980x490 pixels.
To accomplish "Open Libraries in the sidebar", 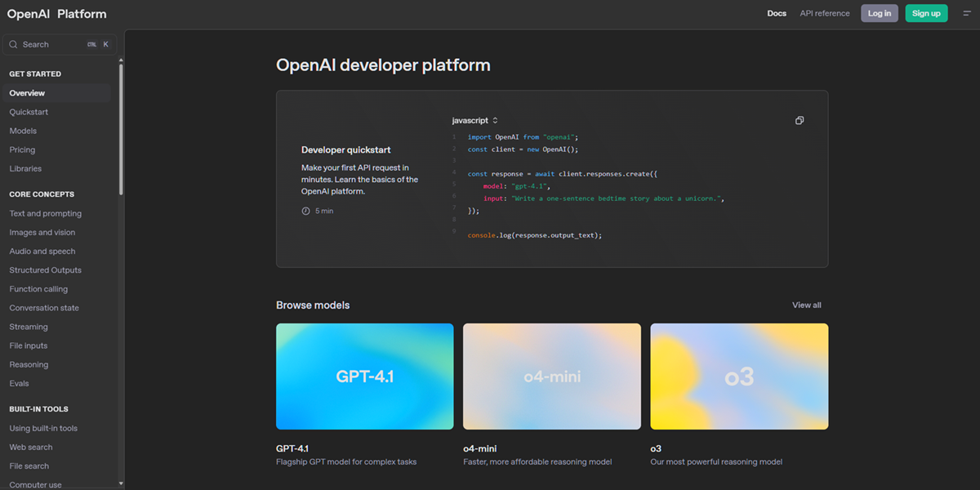I will [25, 169].
